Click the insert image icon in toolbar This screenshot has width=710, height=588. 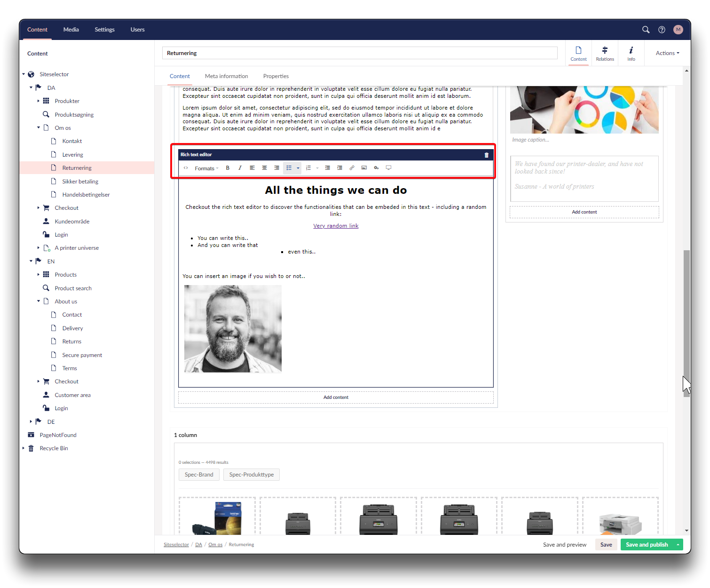[364, 168]
